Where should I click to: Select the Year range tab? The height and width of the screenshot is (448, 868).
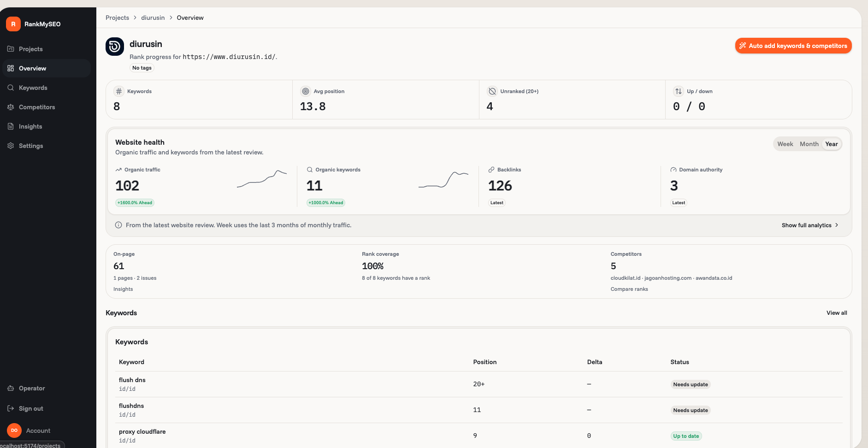[x=832, y=144]
